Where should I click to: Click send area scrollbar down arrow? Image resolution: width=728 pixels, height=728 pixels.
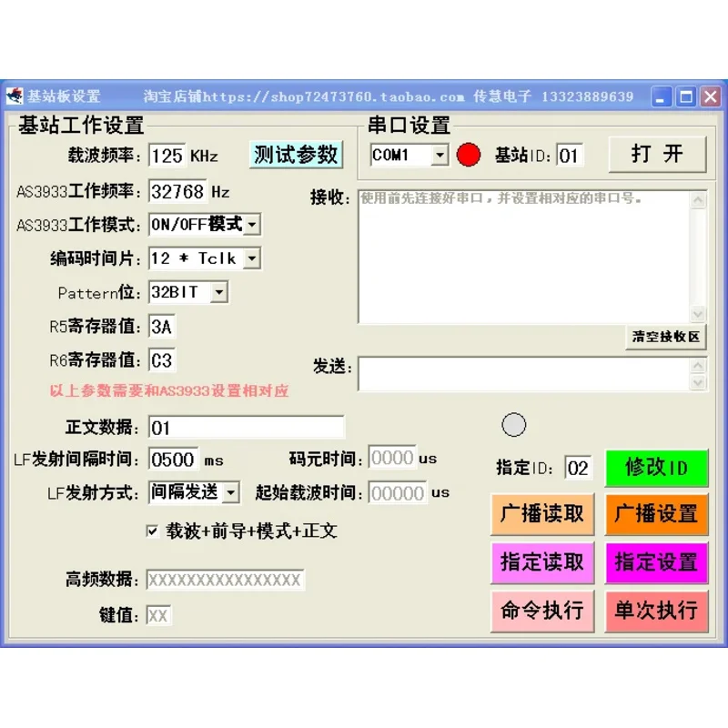point(698,382)
